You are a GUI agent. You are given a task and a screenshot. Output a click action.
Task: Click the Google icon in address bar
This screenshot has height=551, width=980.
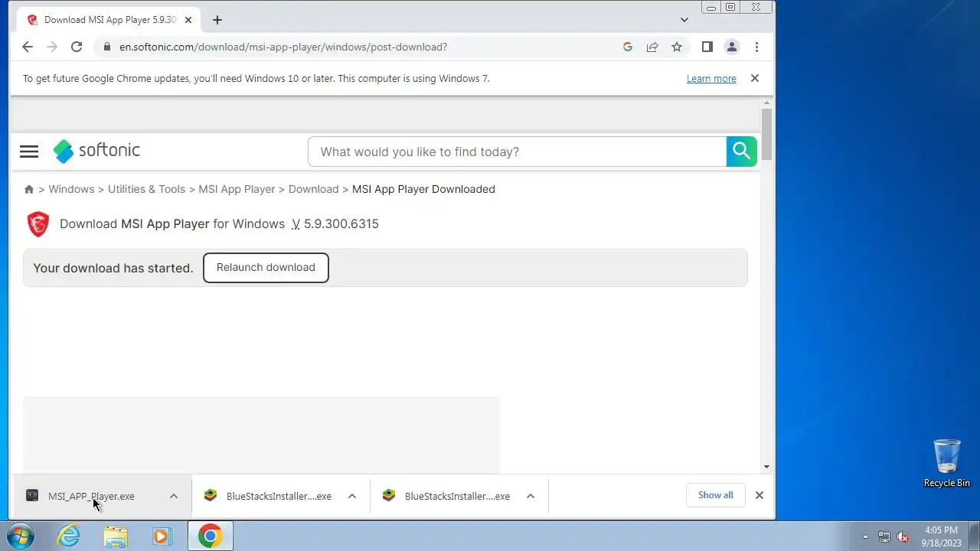point(628,47)
